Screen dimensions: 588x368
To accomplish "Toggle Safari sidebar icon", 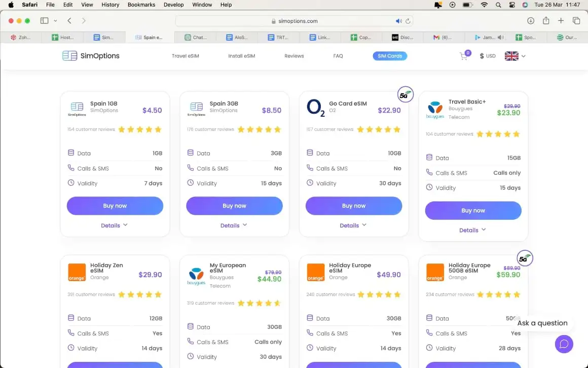I will point(44,21).
